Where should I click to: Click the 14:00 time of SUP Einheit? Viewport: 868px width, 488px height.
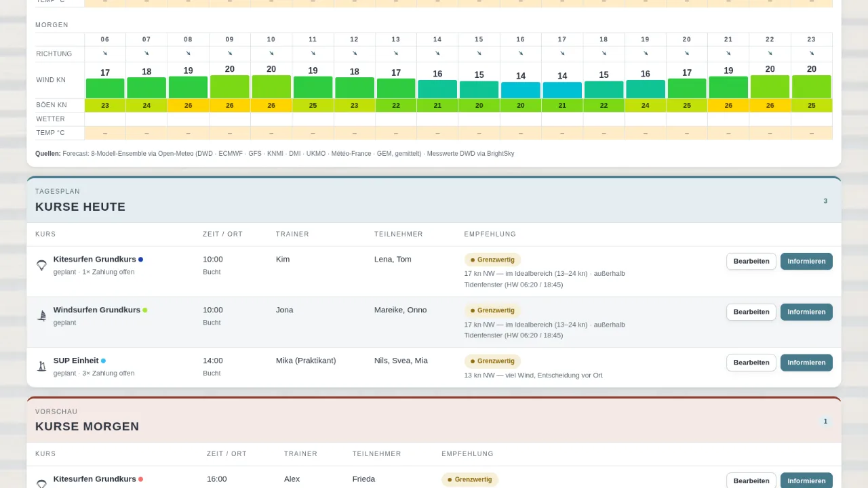pos(213,361)
